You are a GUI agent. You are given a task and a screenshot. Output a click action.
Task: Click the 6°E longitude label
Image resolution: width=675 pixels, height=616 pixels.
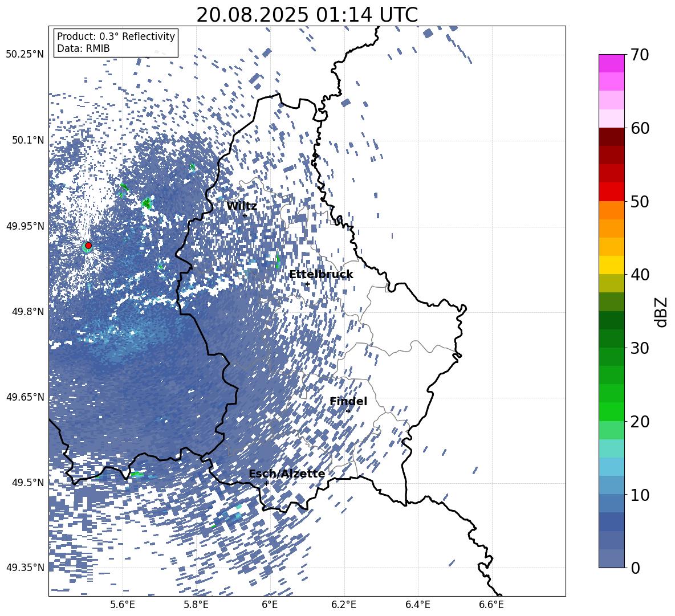(270, 605)
